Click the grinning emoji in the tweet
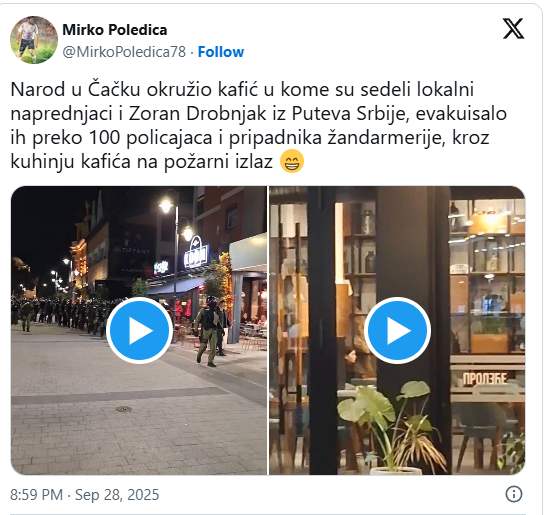This screenshot has height=515, width=556. [292, 161]
